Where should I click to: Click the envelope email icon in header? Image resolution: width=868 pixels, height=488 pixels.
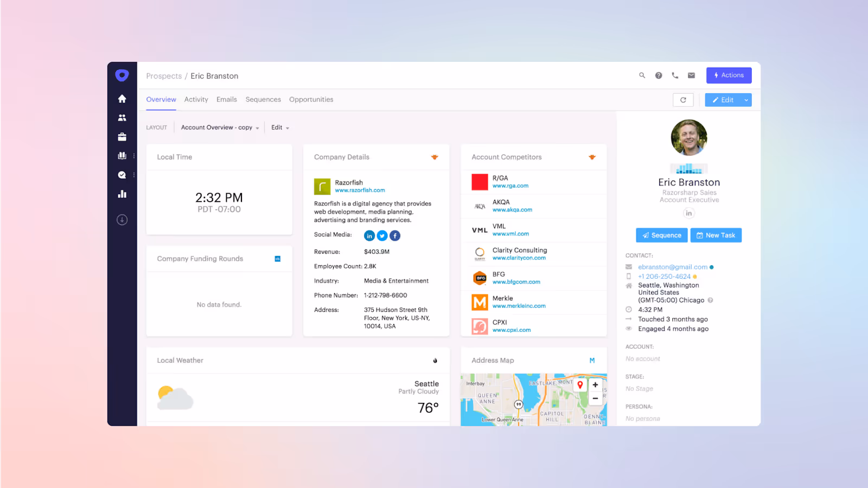click(691, 75)
